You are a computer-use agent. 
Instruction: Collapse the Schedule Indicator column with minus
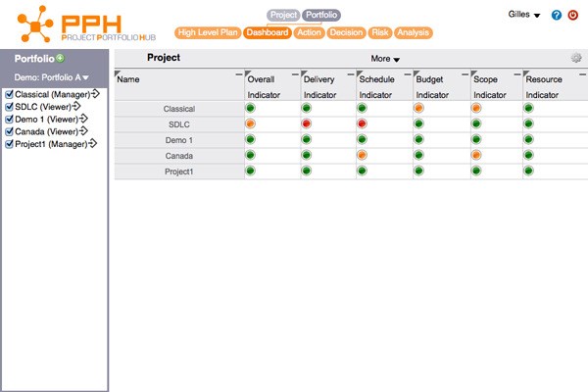click(x=408, y=74)
